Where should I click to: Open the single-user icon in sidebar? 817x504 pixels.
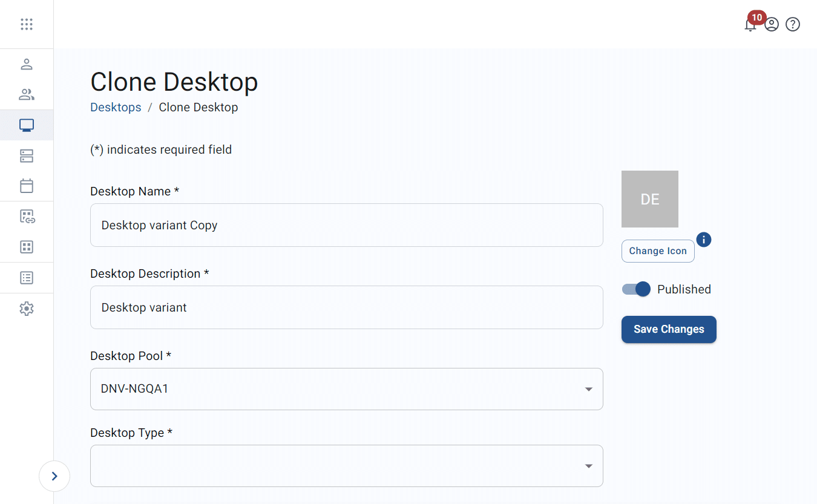pyautogui.click(x=27, y=64)
